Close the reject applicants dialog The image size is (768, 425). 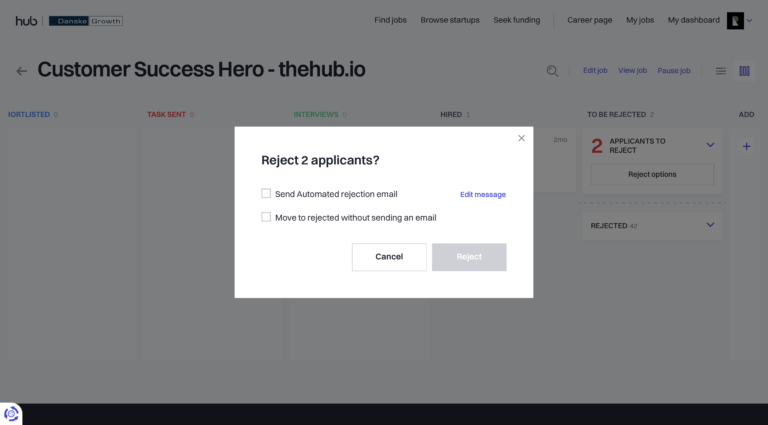tap(522, 138)
